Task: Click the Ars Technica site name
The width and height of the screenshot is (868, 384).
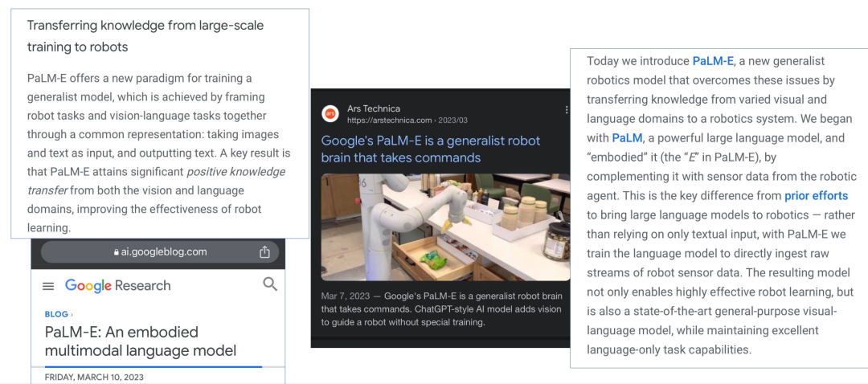Action: [374, 108]
